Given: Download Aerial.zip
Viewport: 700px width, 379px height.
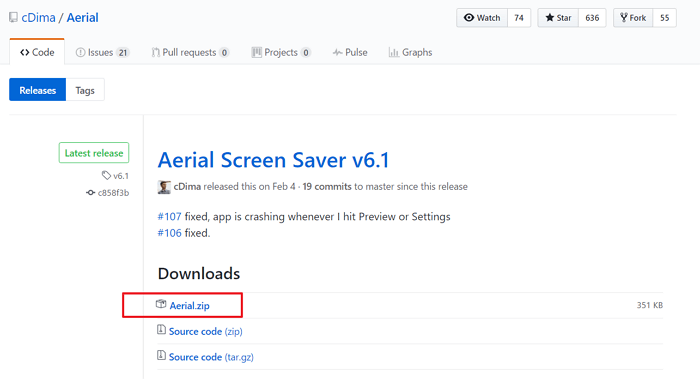Looking at the screenshot, I should [189, 305].
